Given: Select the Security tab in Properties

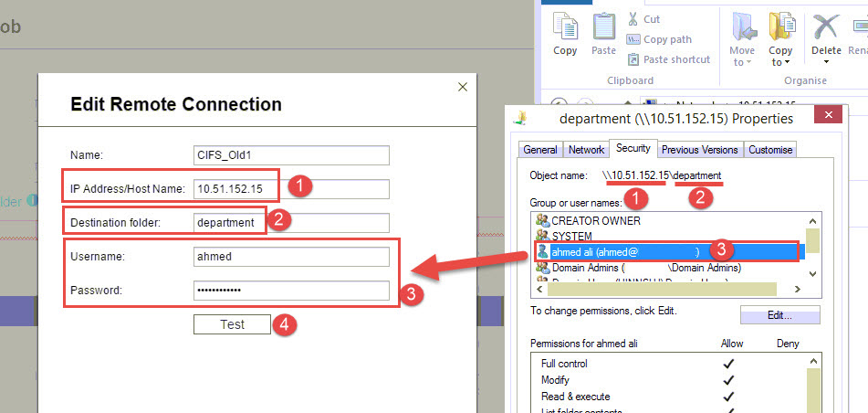Looking at the screenshot, I should 633,149.
